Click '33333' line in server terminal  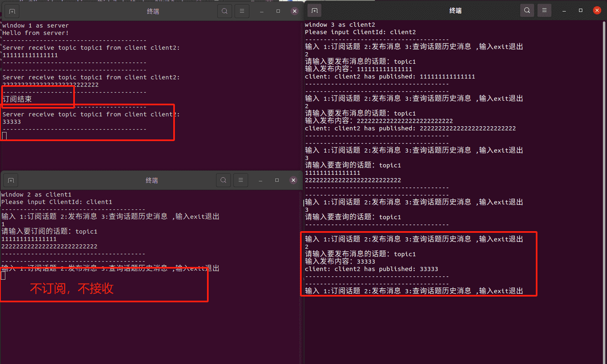(x=12, y=122)
